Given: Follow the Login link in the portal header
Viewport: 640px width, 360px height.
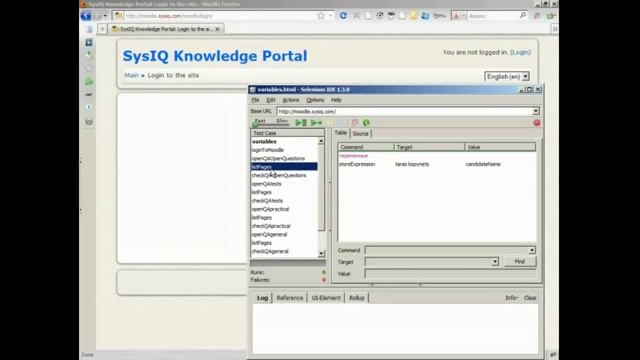Looking at the screenshot, I should point(520,52).
